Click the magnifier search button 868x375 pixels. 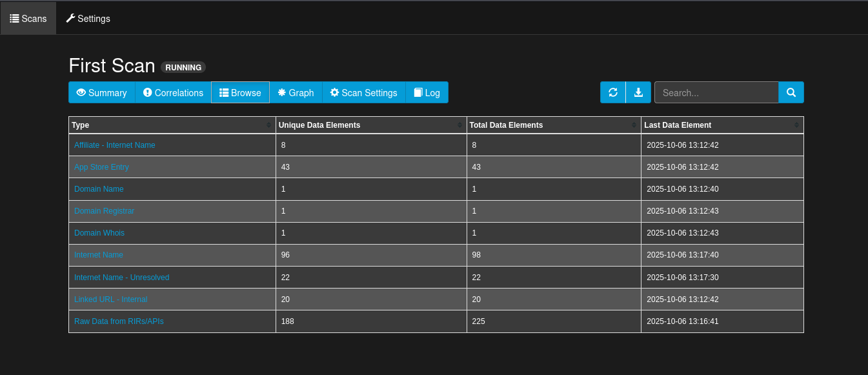791,92
